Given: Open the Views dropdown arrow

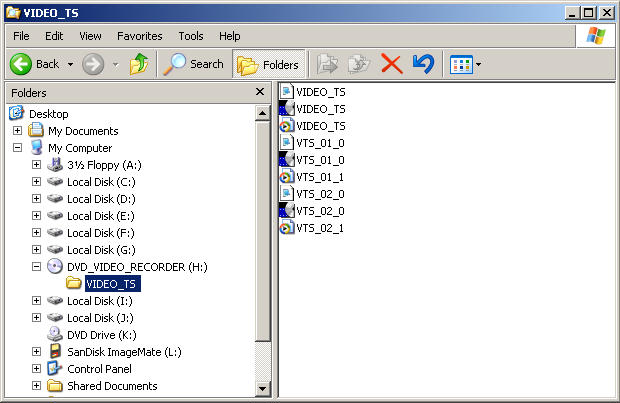Looking at the screenshot, I should click(x=478, y=64).
